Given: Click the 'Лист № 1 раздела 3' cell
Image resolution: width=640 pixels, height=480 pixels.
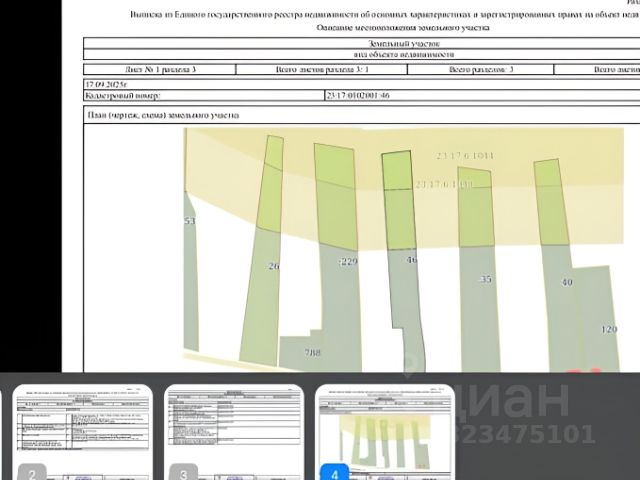Looking at the screenshot, I should pyautogui.click(x=160, y=69).
